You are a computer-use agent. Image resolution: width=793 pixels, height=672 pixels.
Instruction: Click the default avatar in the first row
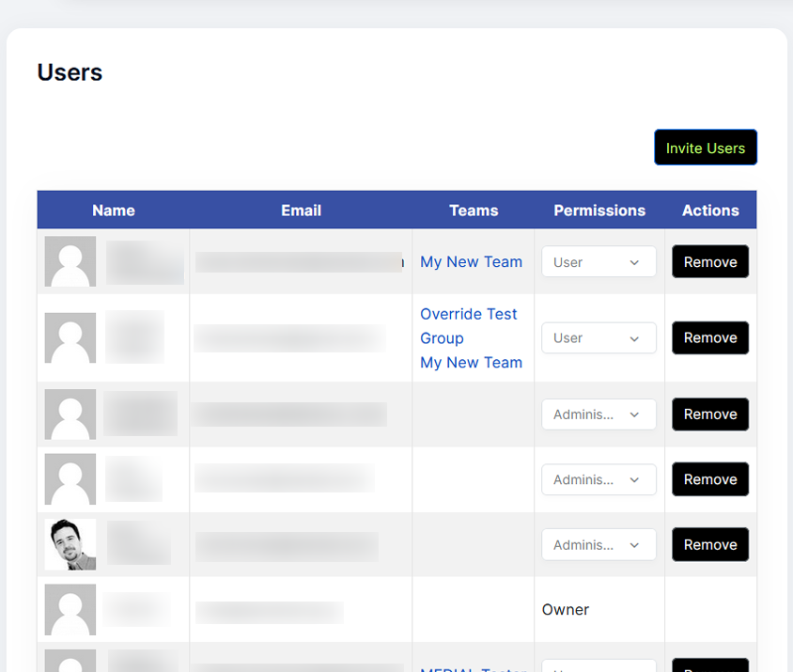(x=70, y=261)
